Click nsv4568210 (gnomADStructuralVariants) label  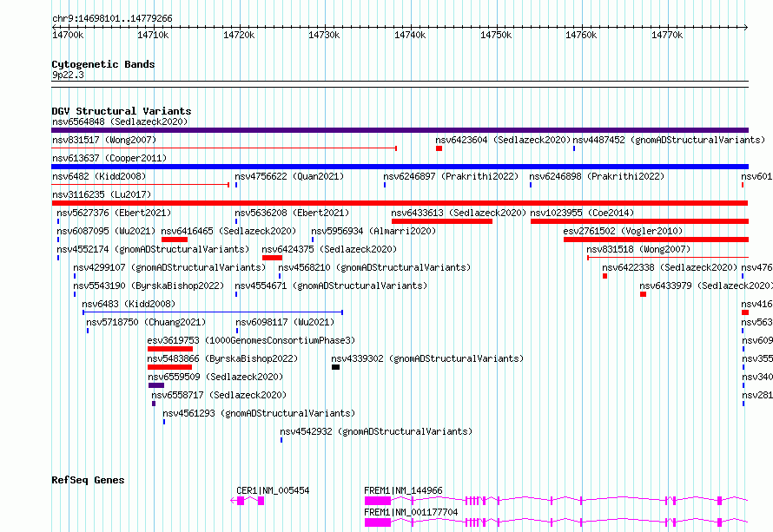(x=374, y=267)
